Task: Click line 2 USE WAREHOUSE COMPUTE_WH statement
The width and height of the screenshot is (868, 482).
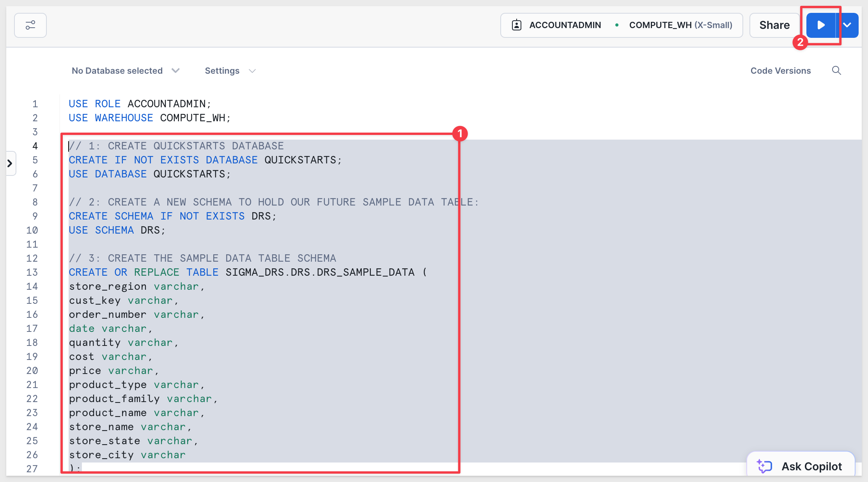Action: [x=150, y=118]
